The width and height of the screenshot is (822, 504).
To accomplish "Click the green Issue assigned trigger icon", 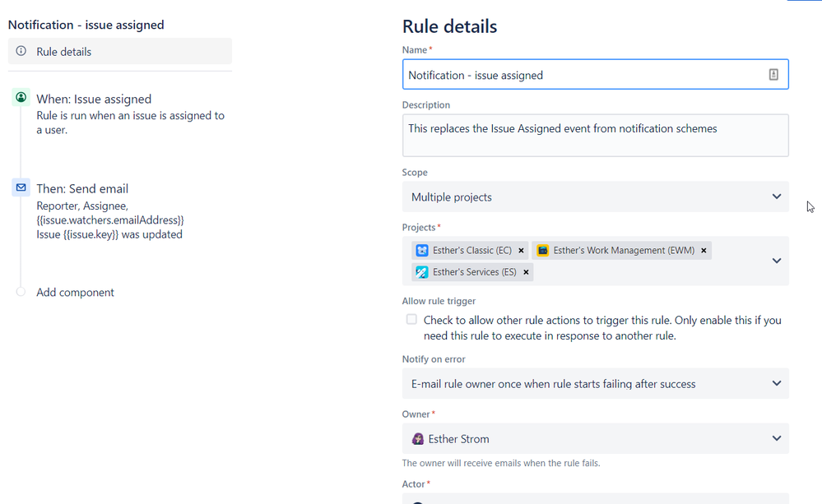I will 21,98.
